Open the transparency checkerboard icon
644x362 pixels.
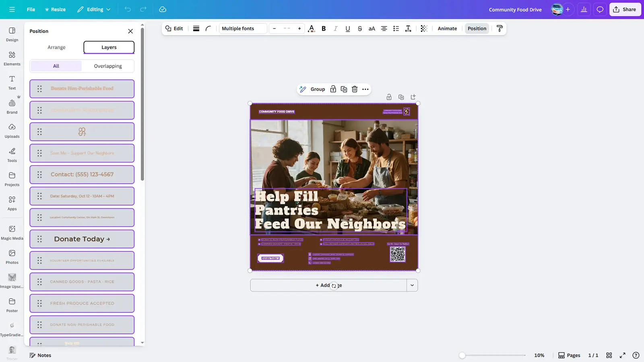click(x=424, y=29)
